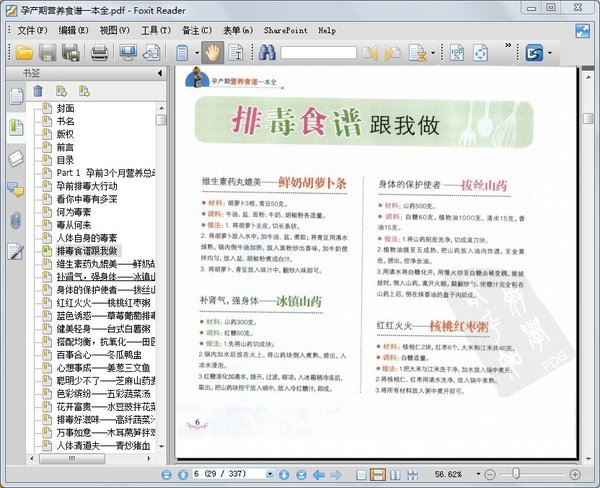Click the search options page icon

(417, 53)
